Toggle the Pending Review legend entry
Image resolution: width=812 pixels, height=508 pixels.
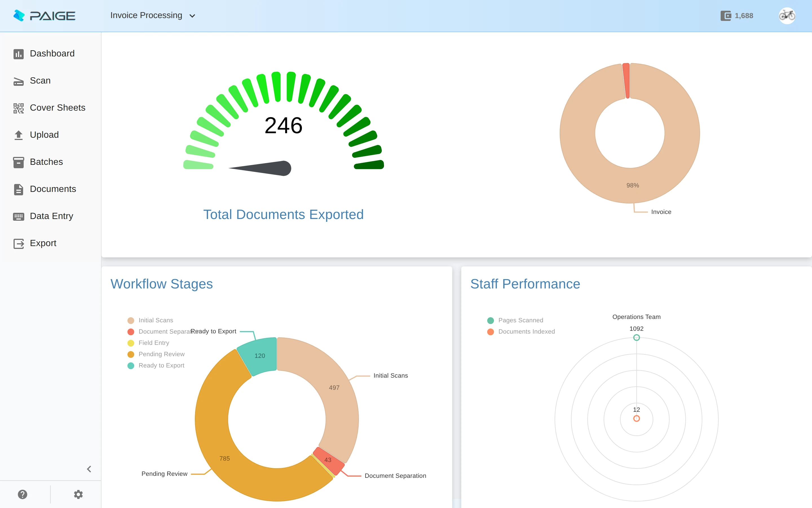[156, 354]
